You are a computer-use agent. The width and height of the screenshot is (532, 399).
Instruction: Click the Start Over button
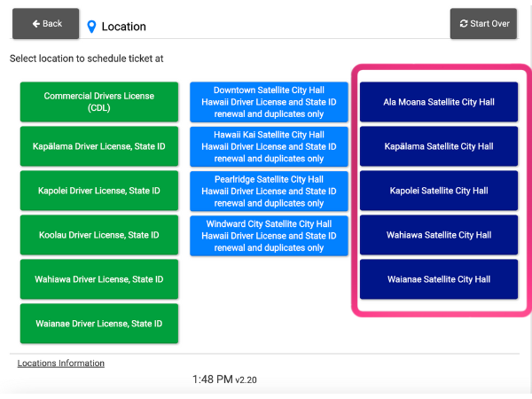483,23
